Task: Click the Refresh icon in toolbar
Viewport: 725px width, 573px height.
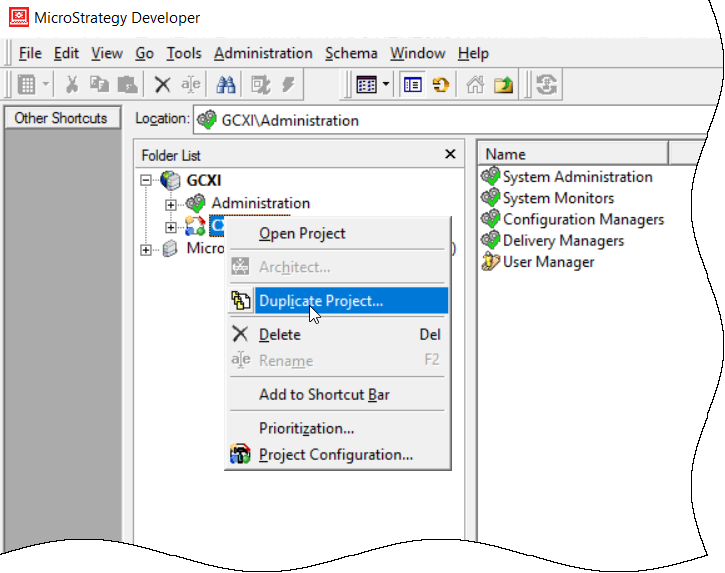Action: 546,85
